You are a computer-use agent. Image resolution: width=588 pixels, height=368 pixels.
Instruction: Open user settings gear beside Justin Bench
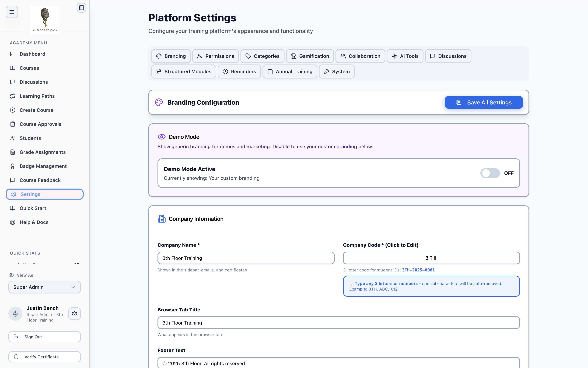[75, 314]
